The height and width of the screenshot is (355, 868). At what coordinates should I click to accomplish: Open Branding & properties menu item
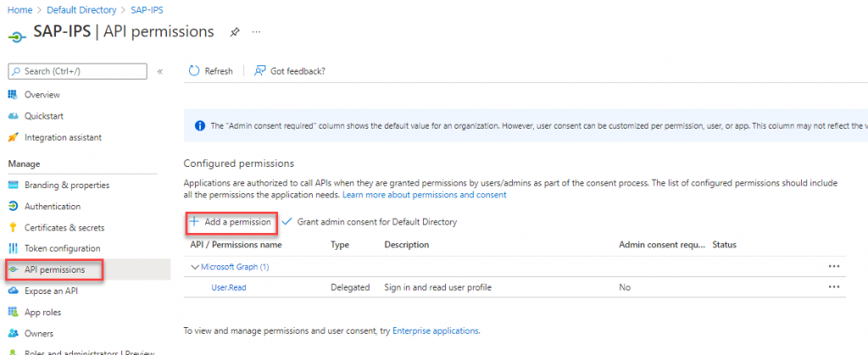point(66,186)
